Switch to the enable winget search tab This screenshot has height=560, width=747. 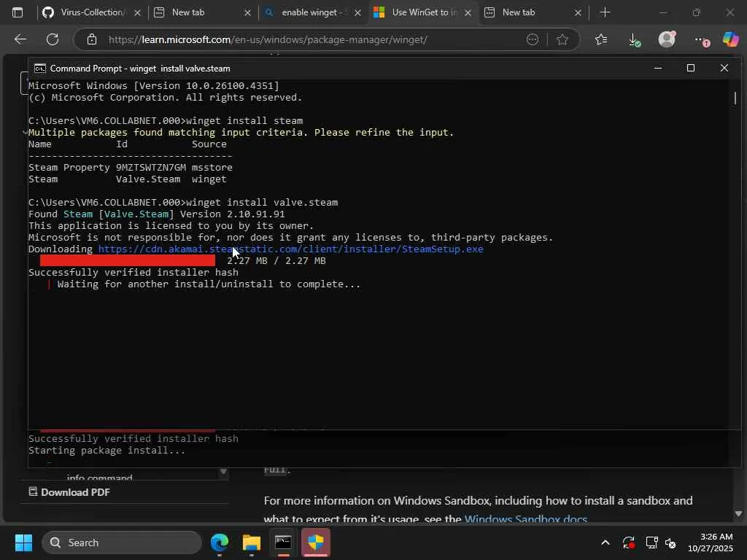click(312, 12)
